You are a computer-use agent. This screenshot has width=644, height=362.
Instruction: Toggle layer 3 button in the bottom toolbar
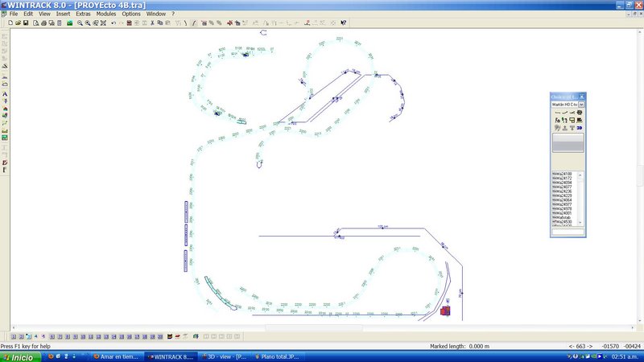click(x=28, y=336)
